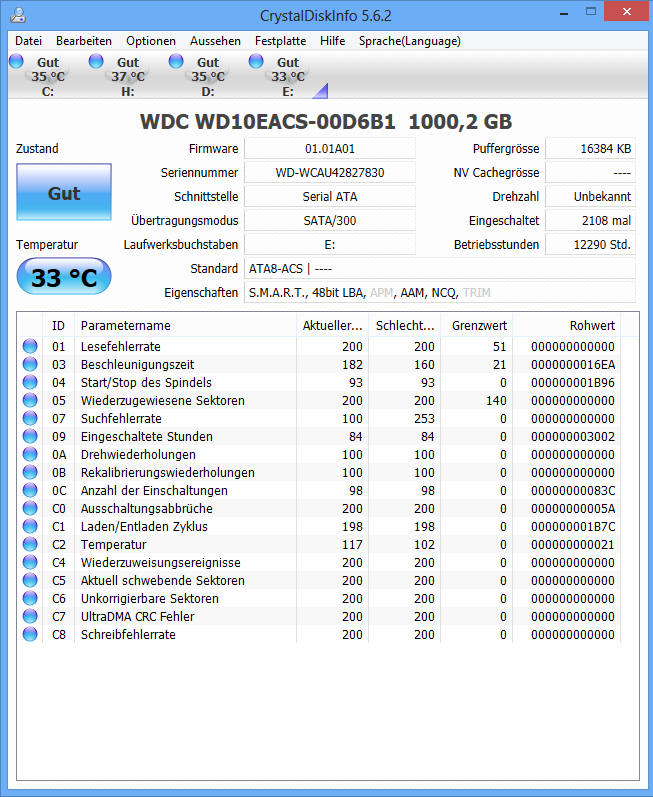This screenshot has width=653, height=797.
Task: Click the 33 °C temperature indicator
Action: pyautogui.click(x=64, y=277)
